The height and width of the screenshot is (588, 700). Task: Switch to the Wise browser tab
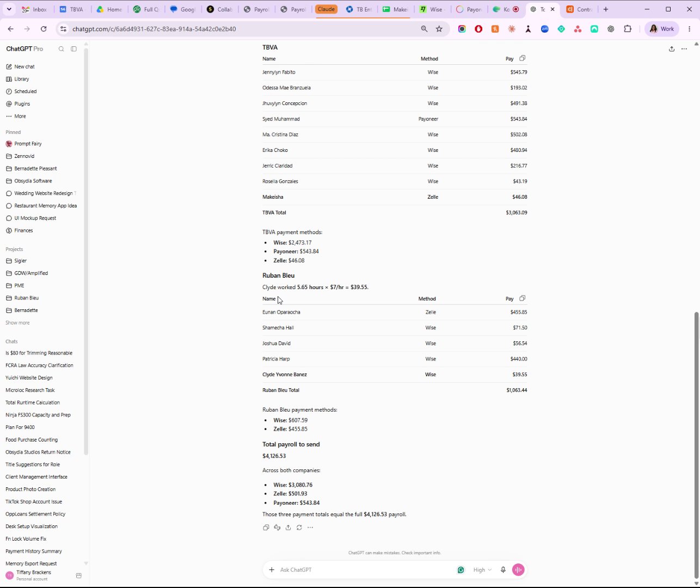coord(433,9)
